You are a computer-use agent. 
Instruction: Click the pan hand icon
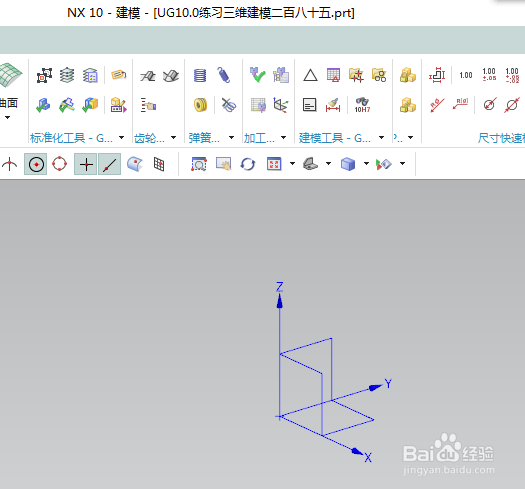pos(224,163)
